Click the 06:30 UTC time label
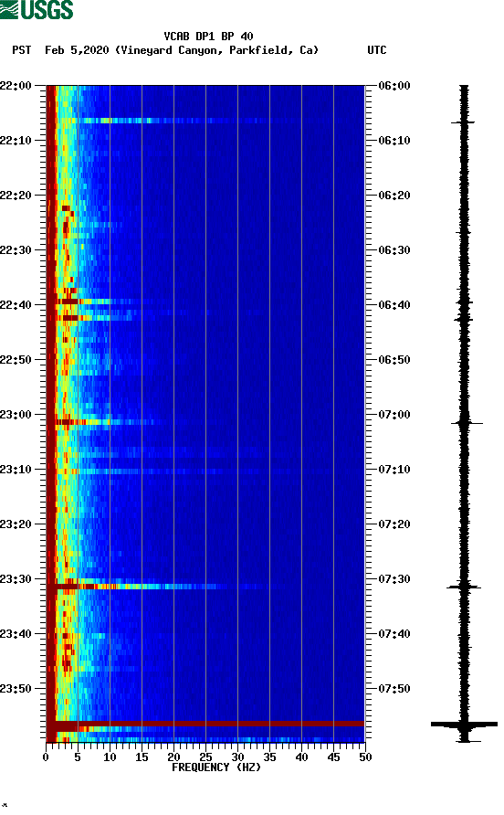 (394, 250)
